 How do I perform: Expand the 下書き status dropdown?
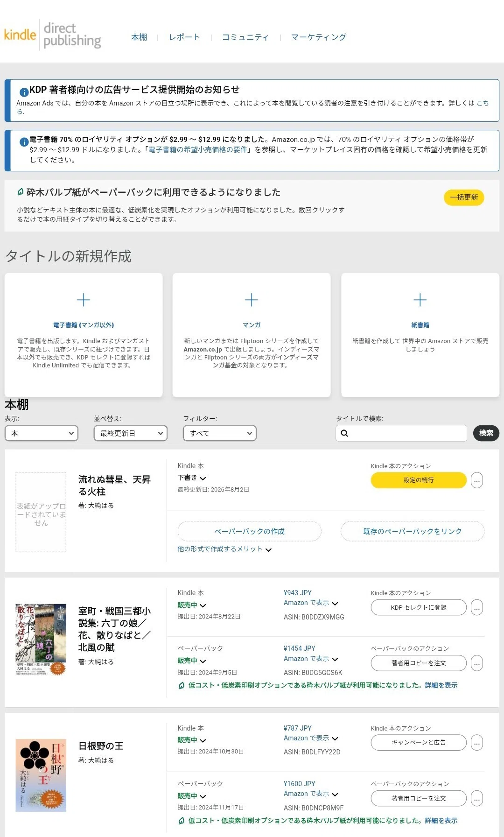192,478
